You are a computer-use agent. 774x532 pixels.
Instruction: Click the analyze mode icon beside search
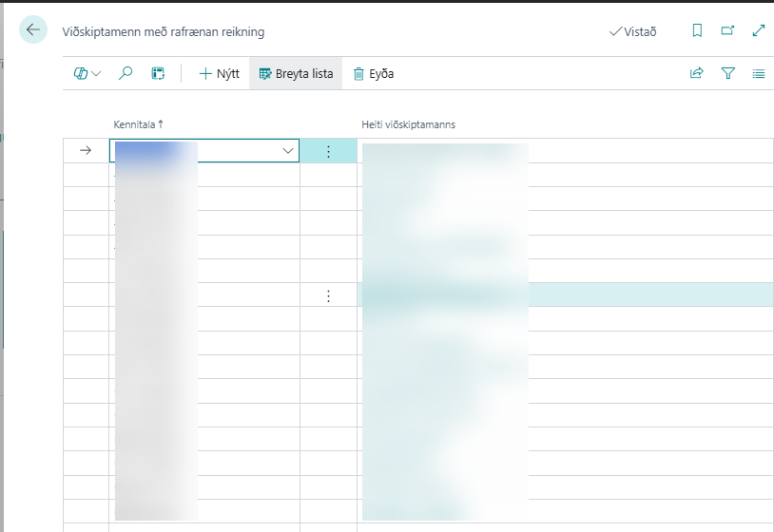tap(158, 73)
